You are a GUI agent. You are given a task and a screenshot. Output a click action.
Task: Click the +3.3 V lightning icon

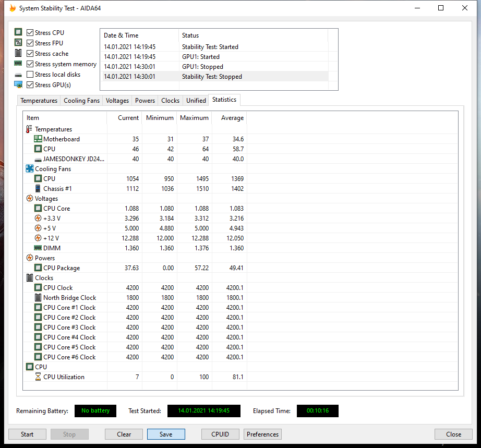(x=38, y=218)
